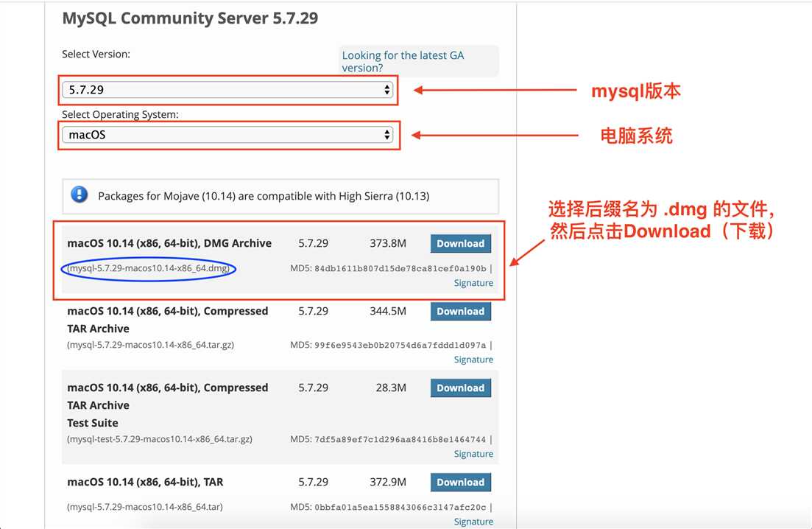Click the filename mysql-test-5.7.29-macos10.14-x86_64.tar.gz
The height and width of the screenshot is (529, 812).
pos(160,439)
